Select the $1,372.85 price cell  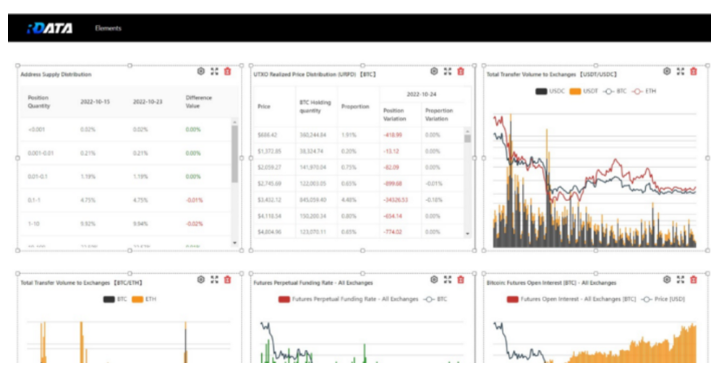(x=269, y=151)
